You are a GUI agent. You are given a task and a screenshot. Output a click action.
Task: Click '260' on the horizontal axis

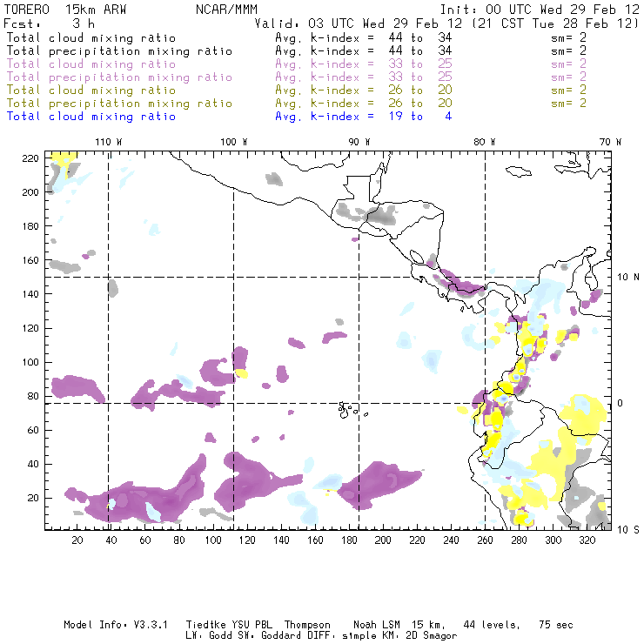pos(485,540)
